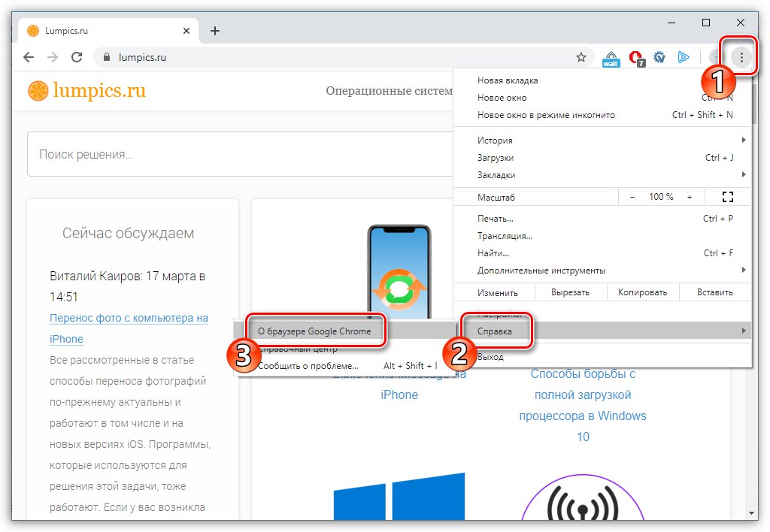The image size is (770, 532).
Task: Toggle full screen mode icon in menu
Action: pos(728,197)
